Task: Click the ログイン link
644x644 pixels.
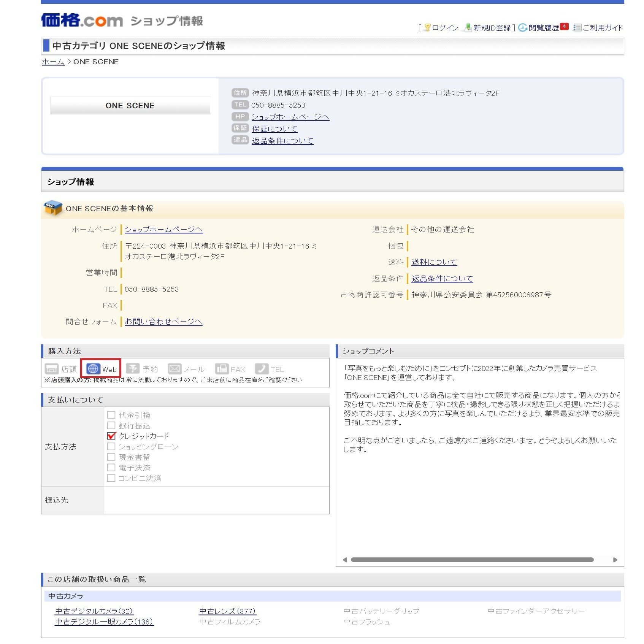Action: pos(445,28)
